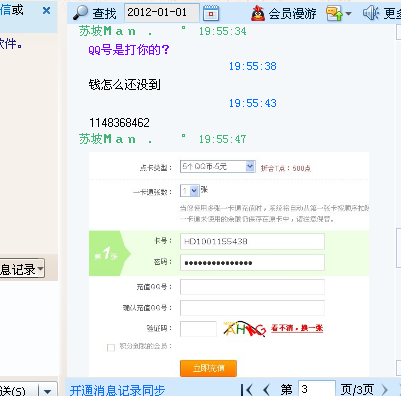Click 开通消息记录同步 link
Screen dimensions: 401x396
click(x=117, y=390)
